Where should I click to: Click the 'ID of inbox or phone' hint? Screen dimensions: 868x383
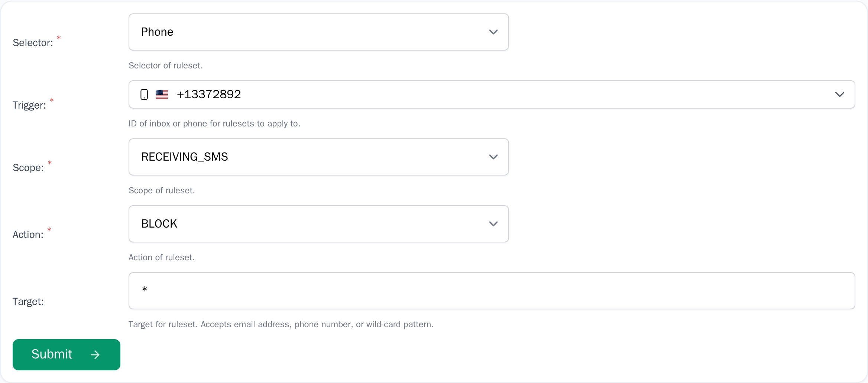214,123
